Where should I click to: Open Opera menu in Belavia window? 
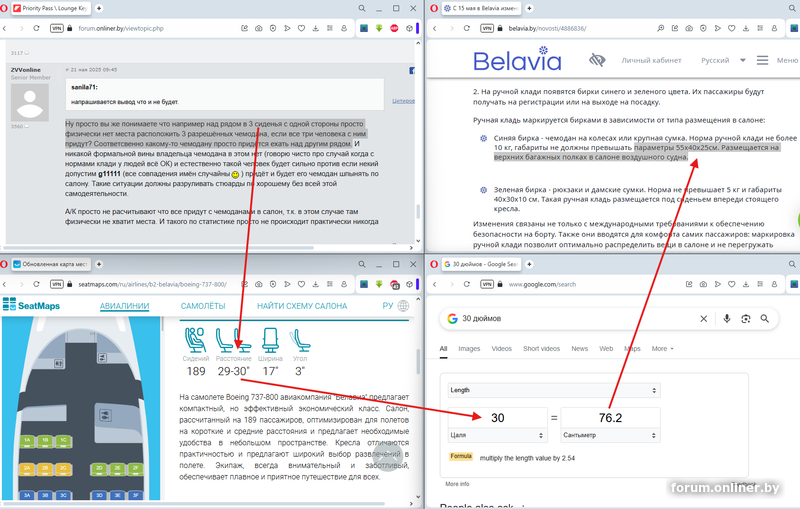(434, 8)
